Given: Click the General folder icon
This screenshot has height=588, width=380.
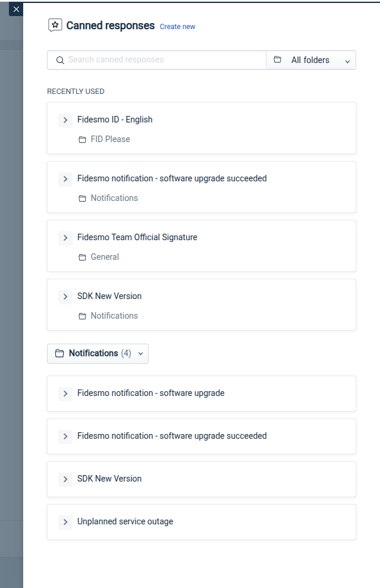Looking at the screenshot, I should [x=82, y=257].
